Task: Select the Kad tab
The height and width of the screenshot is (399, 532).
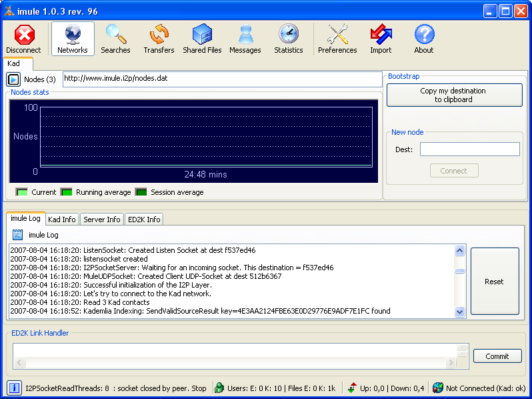Action: pos(17,63)
